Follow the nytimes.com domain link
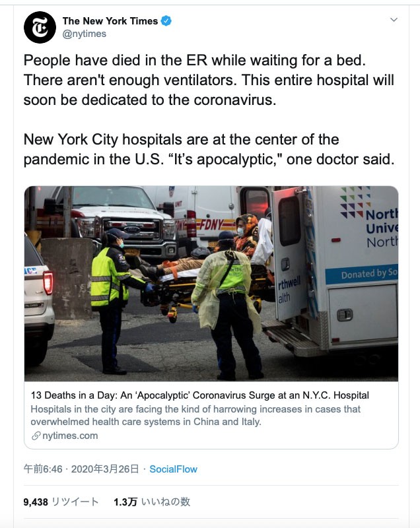 70,436
